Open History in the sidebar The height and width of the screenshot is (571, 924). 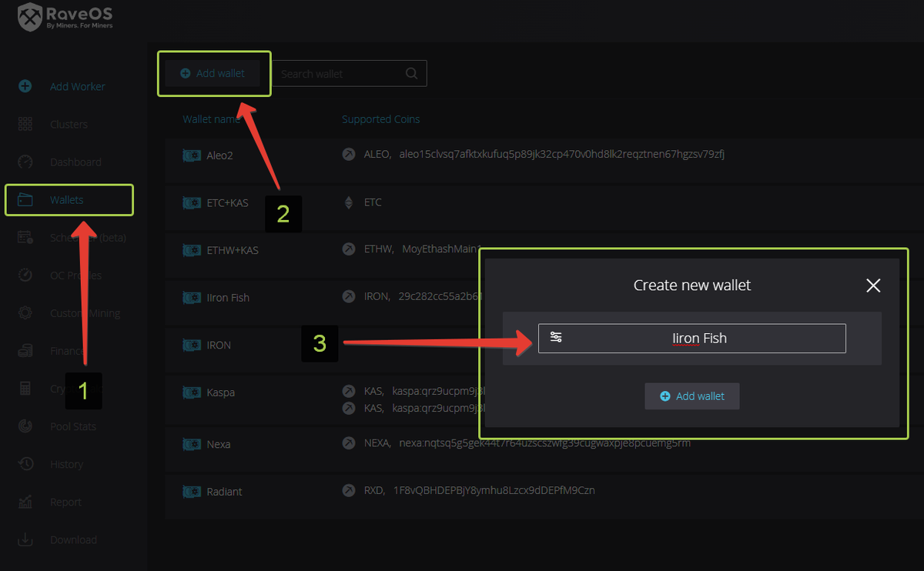tap(66, 464)
